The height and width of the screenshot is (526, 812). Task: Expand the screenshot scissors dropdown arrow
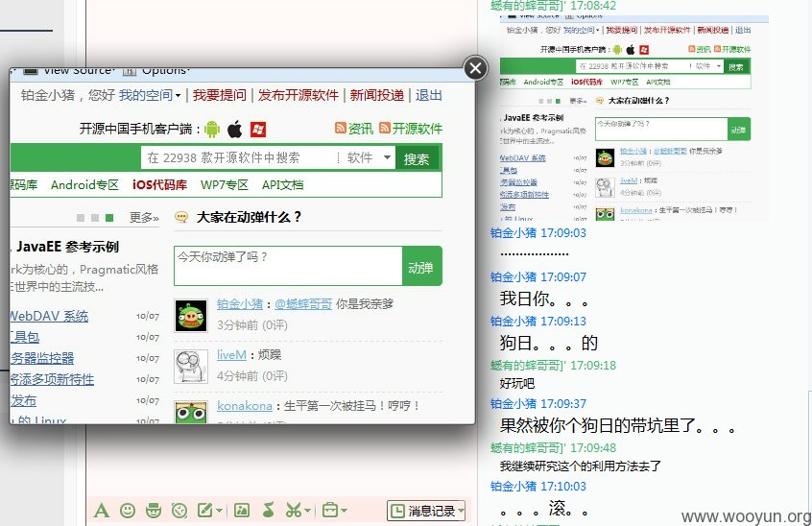pyautogui.click(x=308, y=511)
